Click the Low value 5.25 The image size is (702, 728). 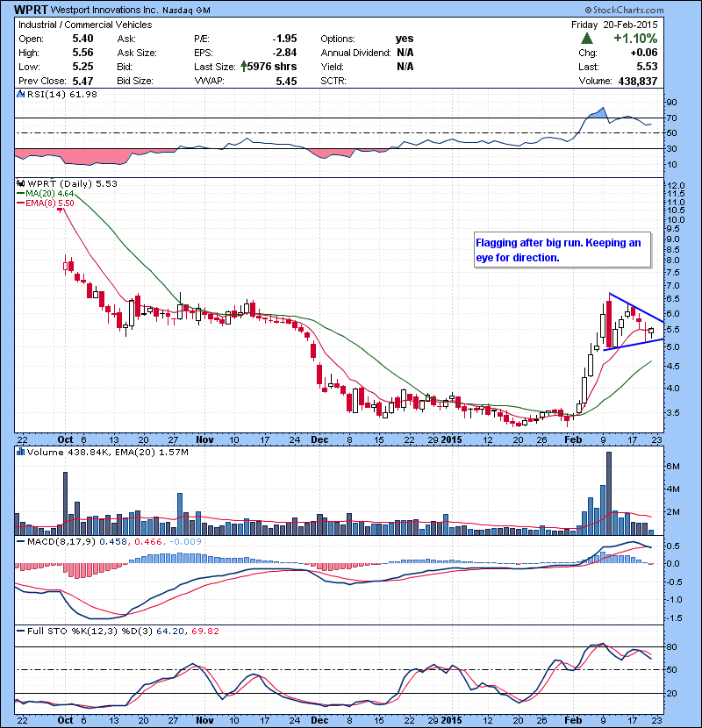click(82, 67)
